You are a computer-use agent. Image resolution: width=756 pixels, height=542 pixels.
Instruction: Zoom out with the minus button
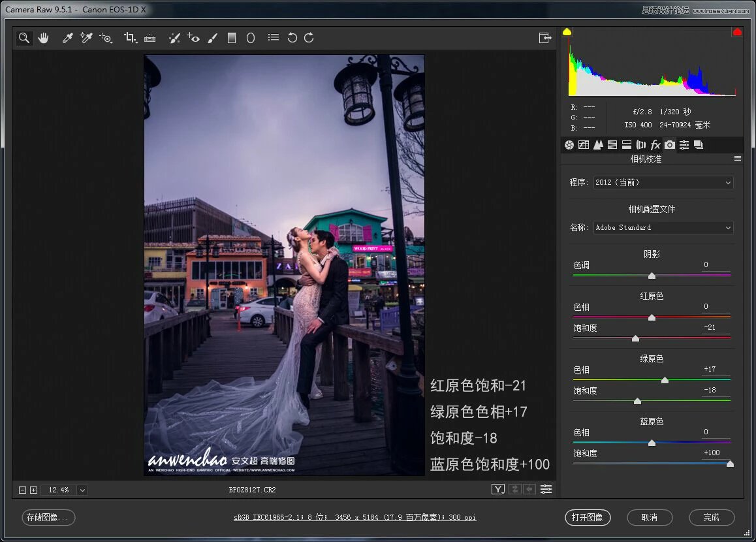[x=22, y=490]
